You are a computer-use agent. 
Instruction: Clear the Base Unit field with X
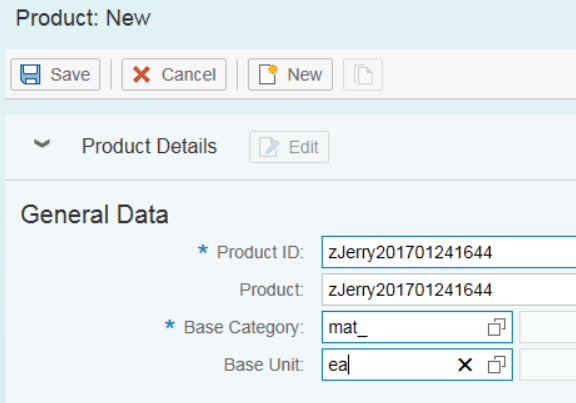pyautogui.click(x=465, y=365)
